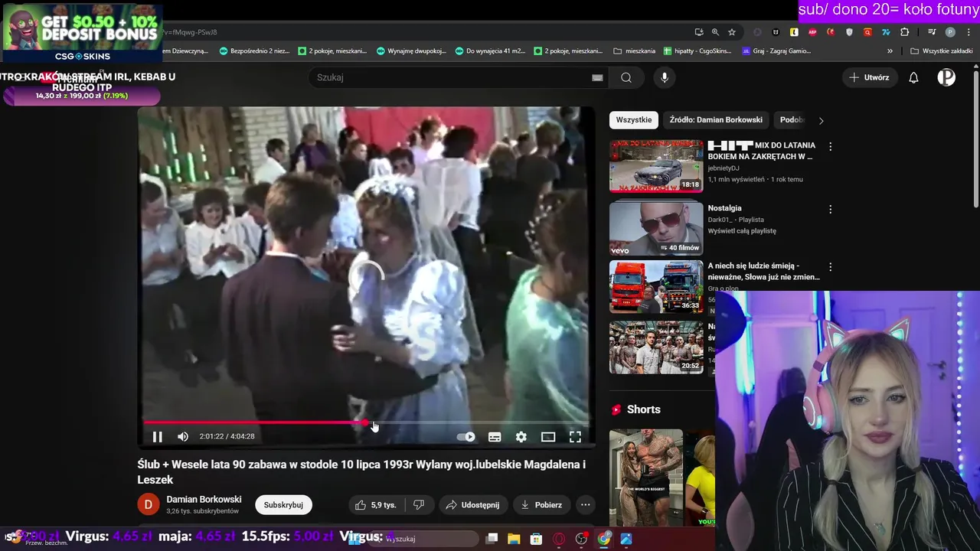Open the AdBlock Plus extension icon
The height and width of the screenshot is (551, 980).
[x=812, y=32]
